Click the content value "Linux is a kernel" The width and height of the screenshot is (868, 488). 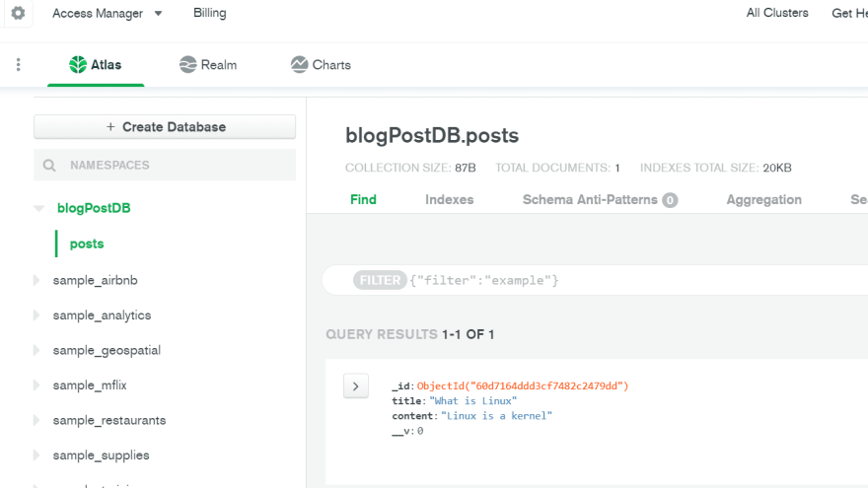coord(496,416)
